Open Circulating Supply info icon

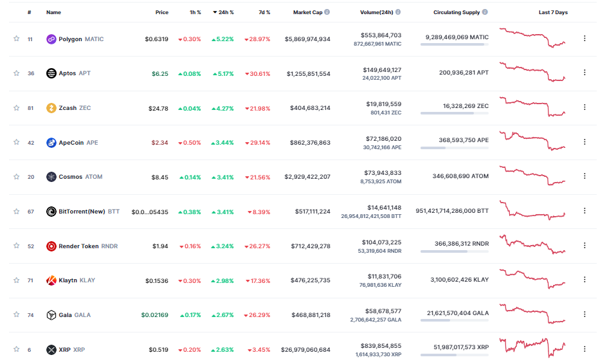[485, 12]
